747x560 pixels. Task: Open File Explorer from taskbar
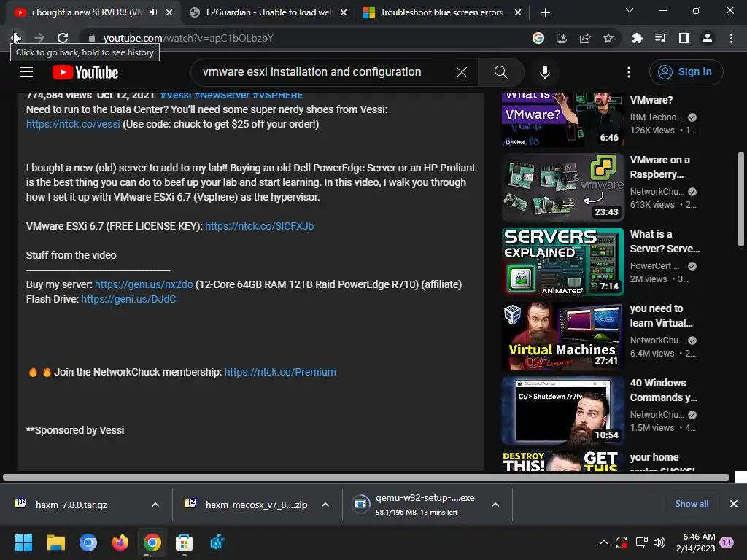tap(55, 542)
